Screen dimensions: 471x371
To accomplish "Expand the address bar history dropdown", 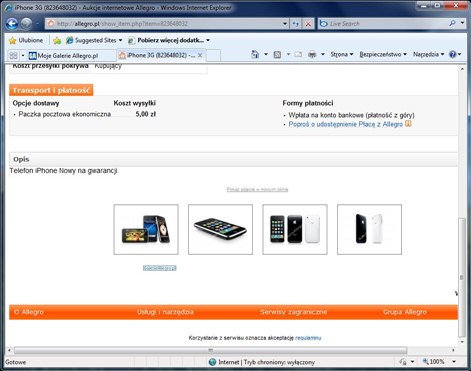I will [x=285, y=24].
